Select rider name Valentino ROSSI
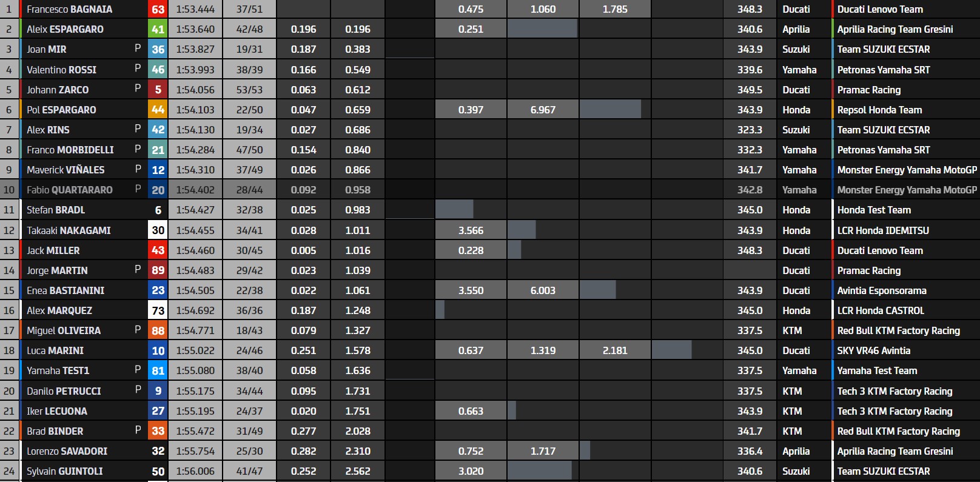Viewport: 980px width, 482px height. pos(61,70)
